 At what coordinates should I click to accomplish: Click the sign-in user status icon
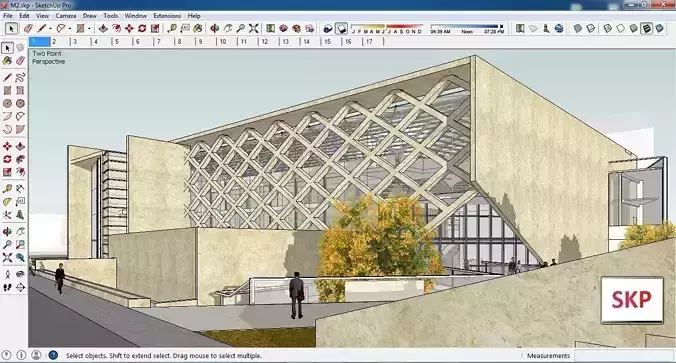coord(37,355)
